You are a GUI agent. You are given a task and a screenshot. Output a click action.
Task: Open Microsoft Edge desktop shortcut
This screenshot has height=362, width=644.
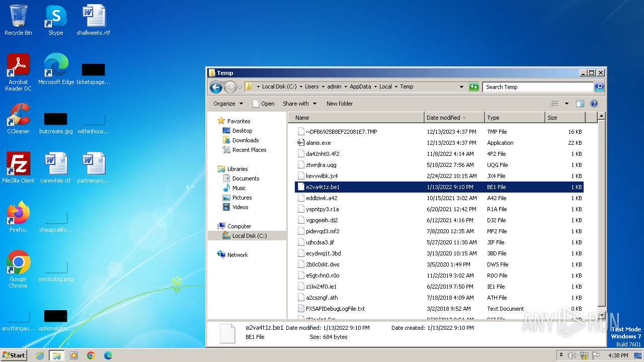56,69
